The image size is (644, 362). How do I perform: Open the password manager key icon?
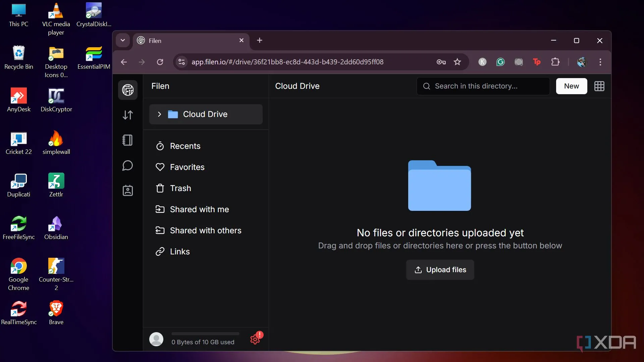pos(441,62)
